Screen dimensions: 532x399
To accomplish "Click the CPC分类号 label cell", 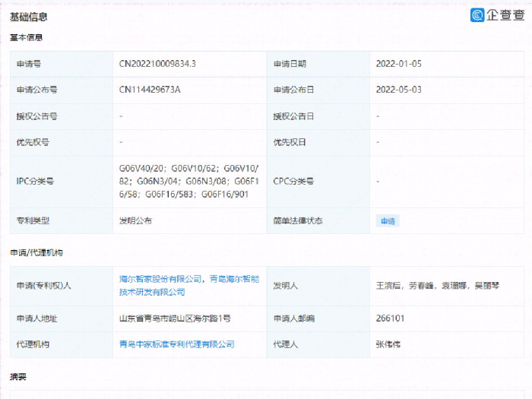I will [x=318, y=182].
